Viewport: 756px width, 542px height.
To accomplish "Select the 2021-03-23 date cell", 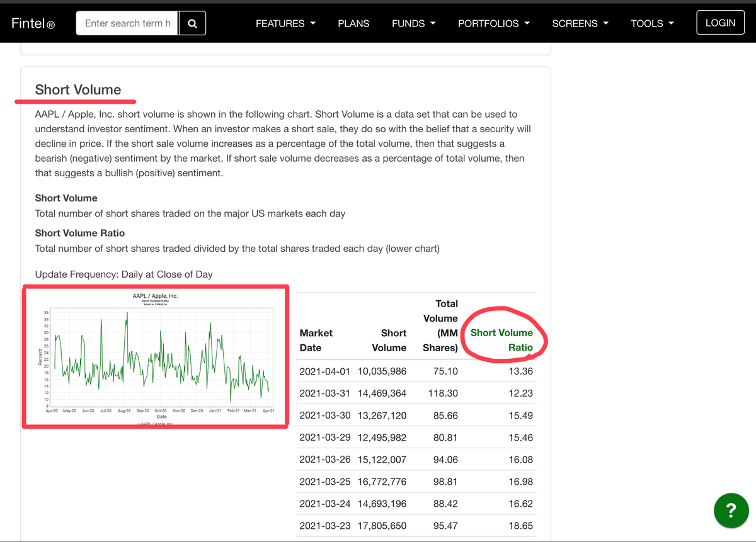I will [x=324, y=526].
